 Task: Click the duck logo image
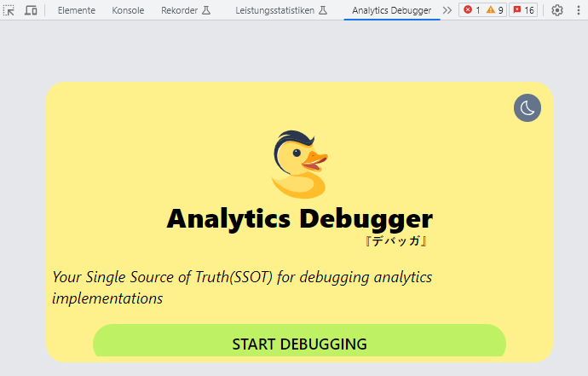[299, 165]
